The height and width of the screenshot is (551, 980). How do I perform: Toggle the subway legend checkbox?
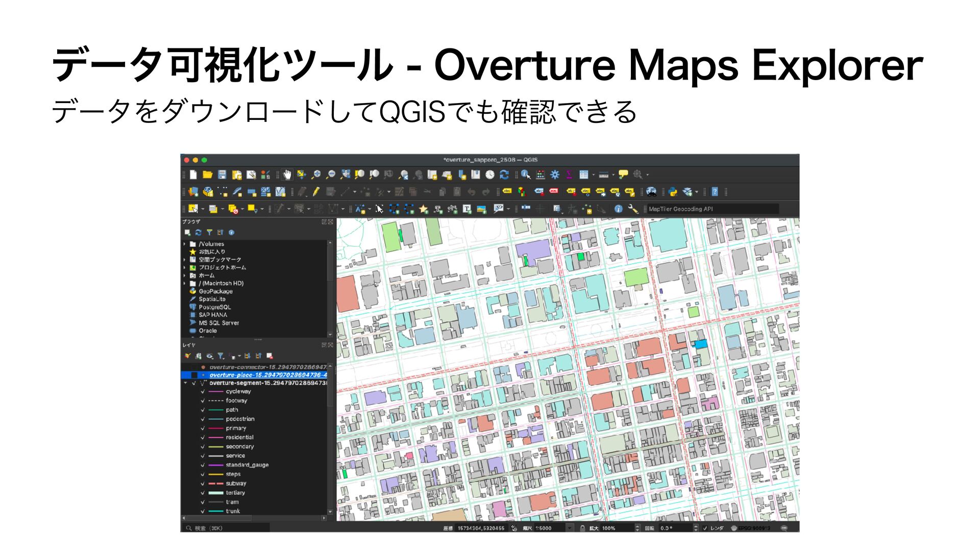[x=203, y=484]
